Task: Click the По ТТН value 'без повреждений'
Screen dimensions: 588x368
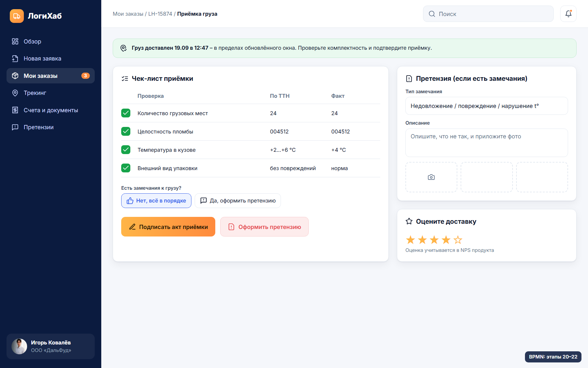Action: (293, 168)
